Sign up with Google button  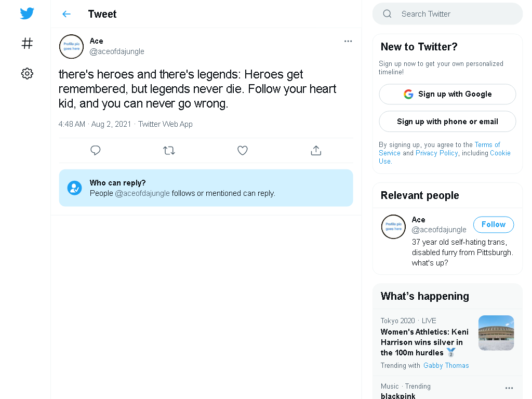tap(447, 94)
